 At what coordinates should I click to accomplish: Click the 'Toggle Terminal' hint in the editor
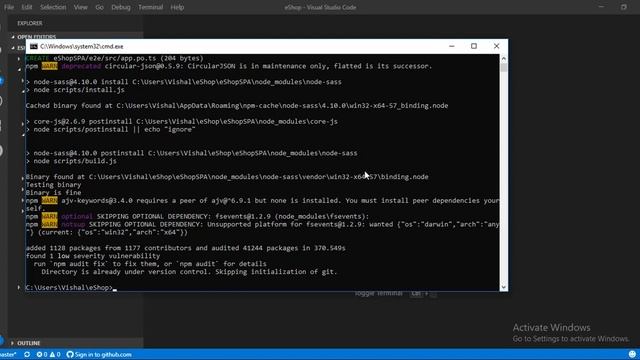point(378,293)
